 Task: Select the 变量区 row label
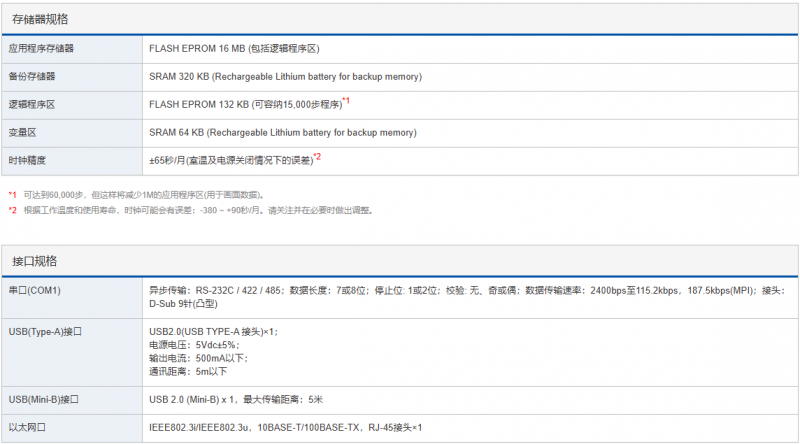coord(24,132)
